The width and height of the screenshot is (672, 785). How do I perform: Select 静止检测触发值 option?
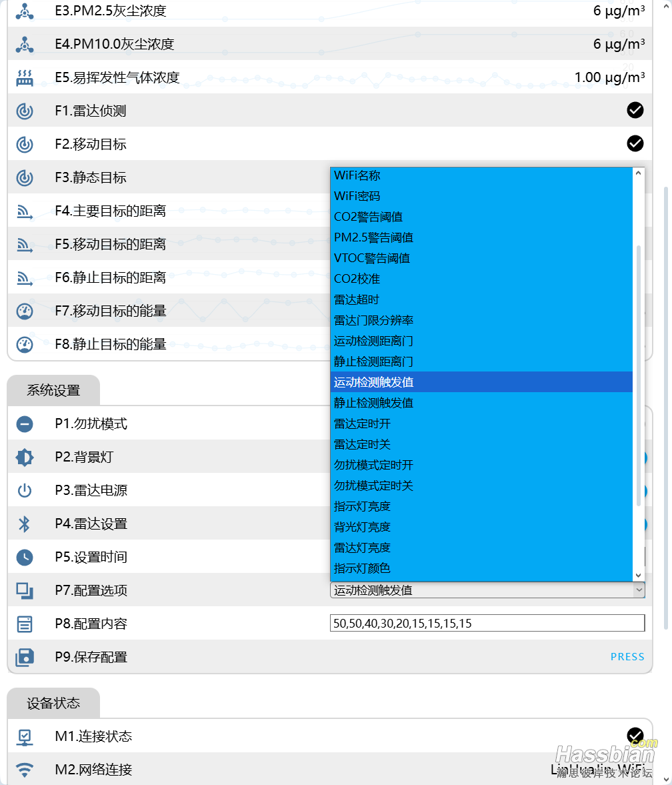(481, 403)
